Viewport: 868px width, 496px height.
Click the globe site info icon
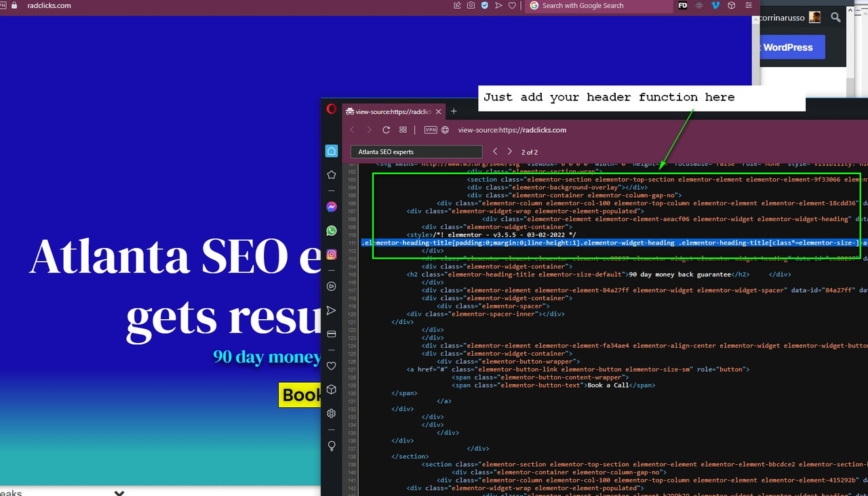point(446,130)
